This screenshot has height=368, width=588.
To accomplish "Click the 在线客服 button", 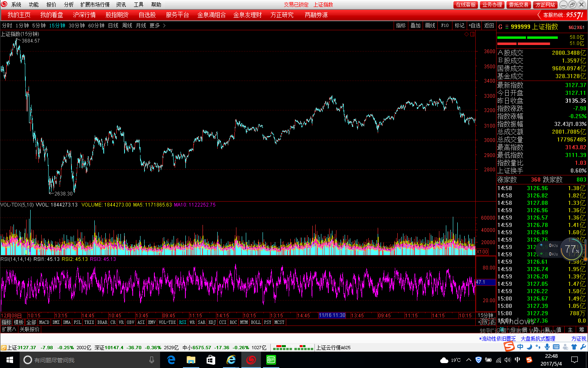I will [x=465, y=4].
